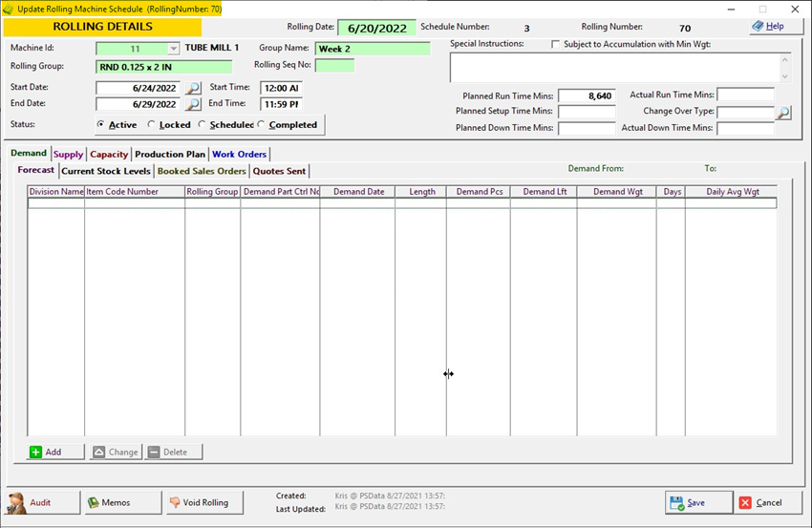Switch to the Capacity tab
Screen dimensions: 812x528
click(109, 154)
